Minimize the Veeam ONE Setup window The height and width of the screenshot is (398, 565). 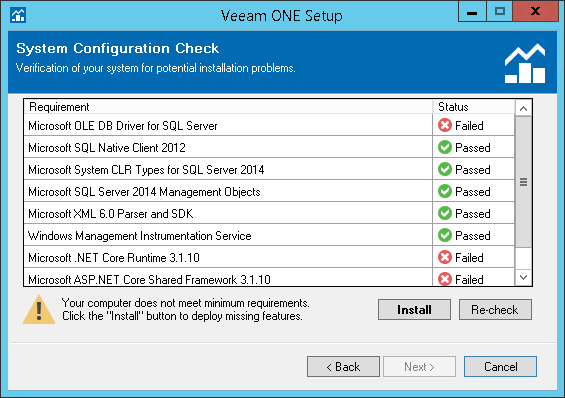click(x=472, y=12)
